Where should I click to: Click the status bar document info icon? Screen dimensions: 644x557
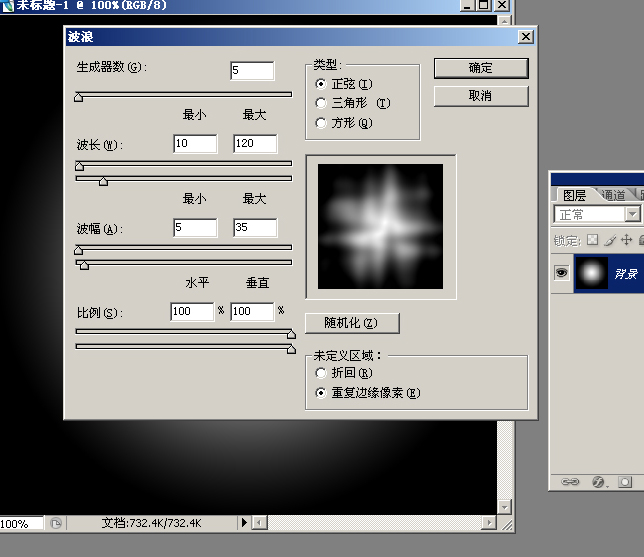point(55,523)
